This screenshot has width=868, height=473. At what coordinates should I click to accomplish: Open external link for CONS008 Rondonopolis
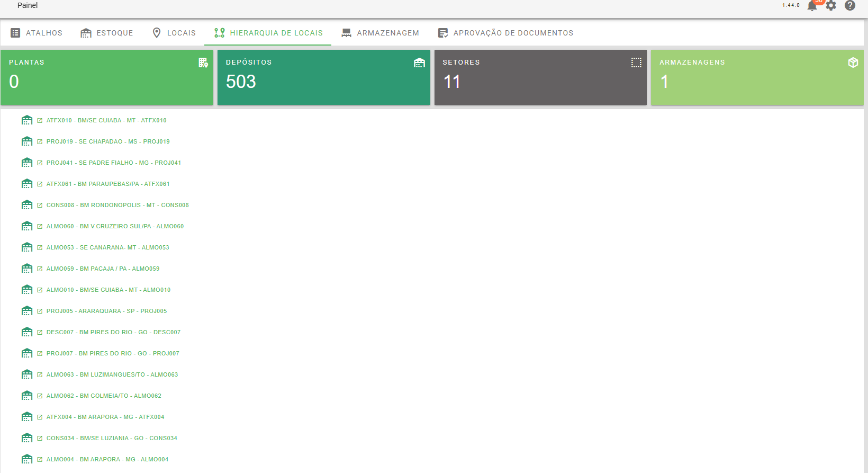(40, 205)
